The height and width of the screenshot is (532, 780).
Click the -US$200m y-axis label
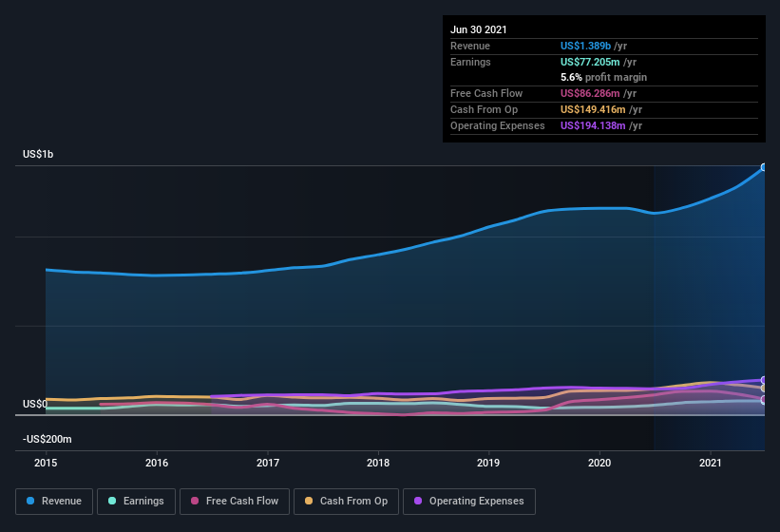(x=48, y=439)
